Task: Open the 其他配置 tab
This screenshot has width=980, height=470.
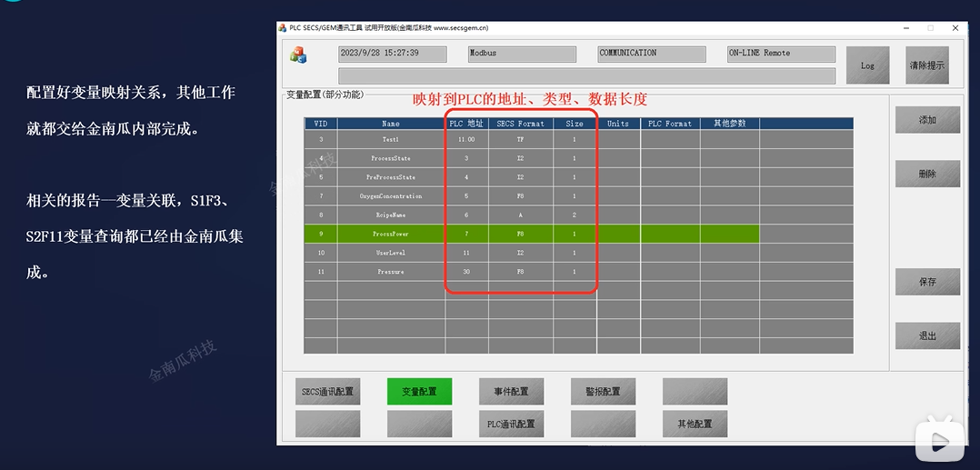Action: click(695, 424)
